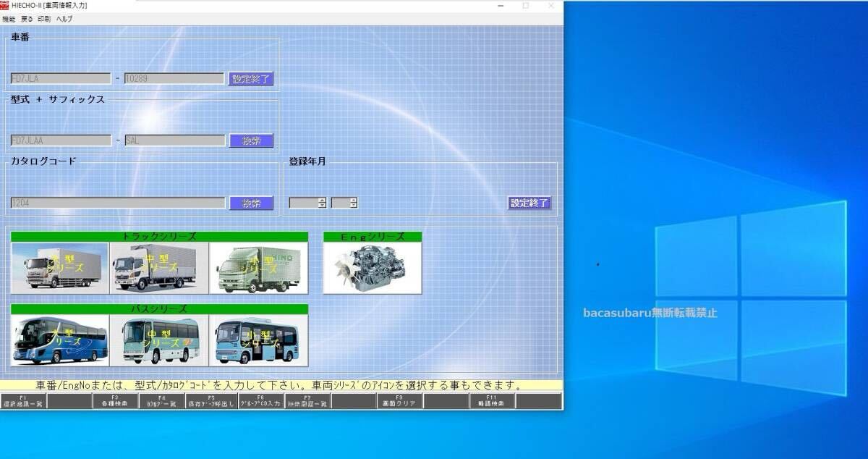Click the Engシリーズ green header
Viewport: 868px width, 459px height.
tap(372, 236)
